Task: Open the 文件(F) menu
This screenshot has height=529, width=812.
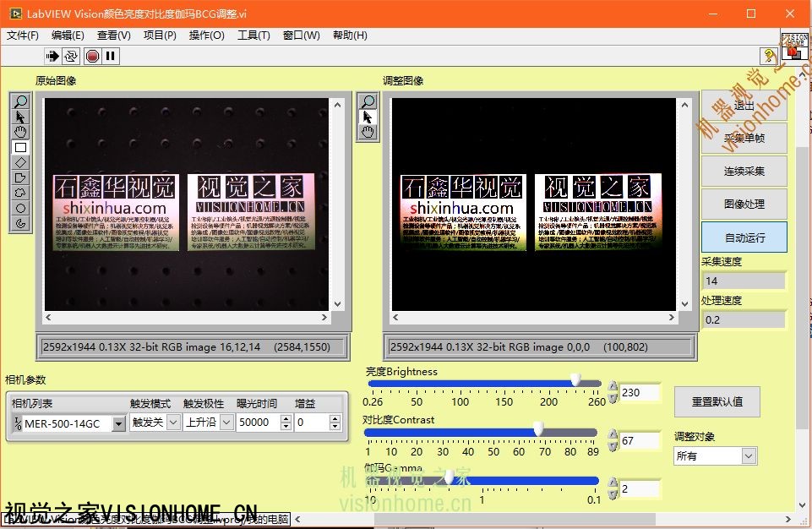Action: click(x=22, y=35)
